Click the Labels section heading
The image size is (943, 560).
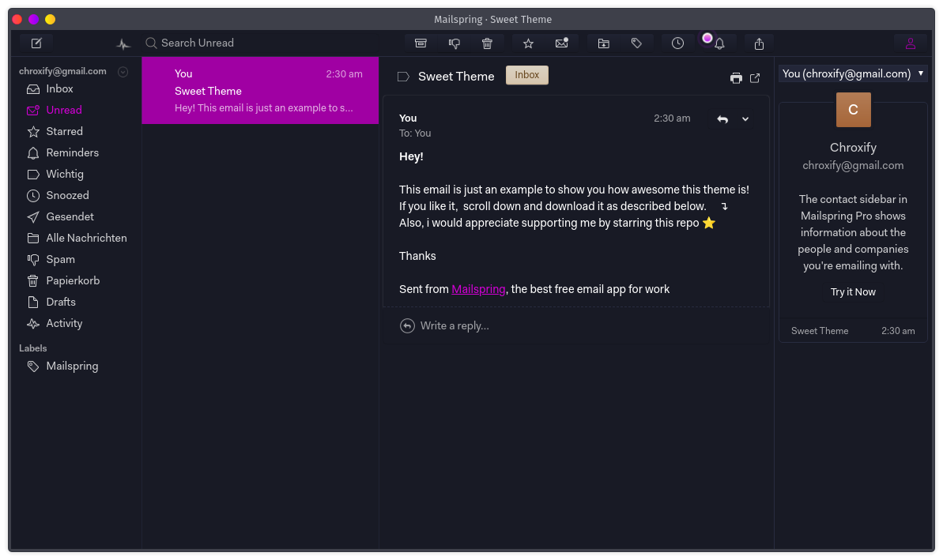pyautogui.click(x=33, y=348)
